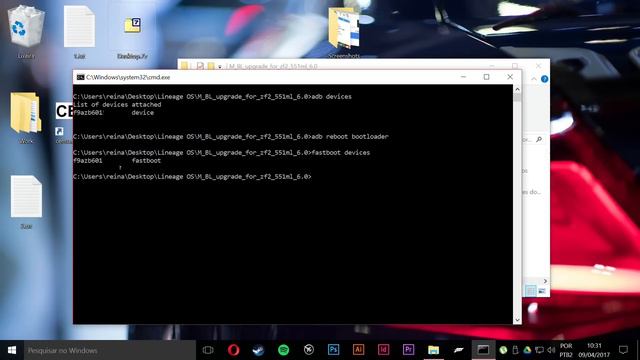Viewport: 640px width, 360px height.
Task: Click the POR PTB2 language indicator
Action: click(x=566, y=350)
